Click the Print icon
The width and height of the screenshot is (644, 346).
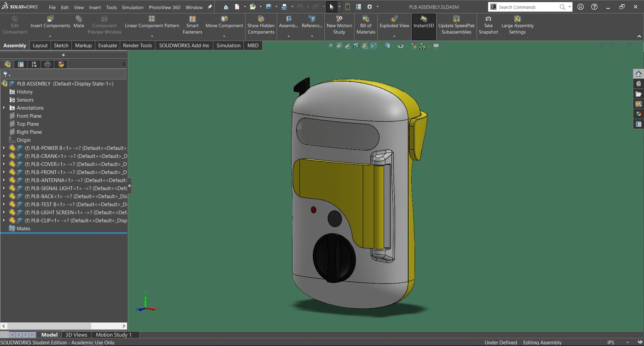coord(284,7)
